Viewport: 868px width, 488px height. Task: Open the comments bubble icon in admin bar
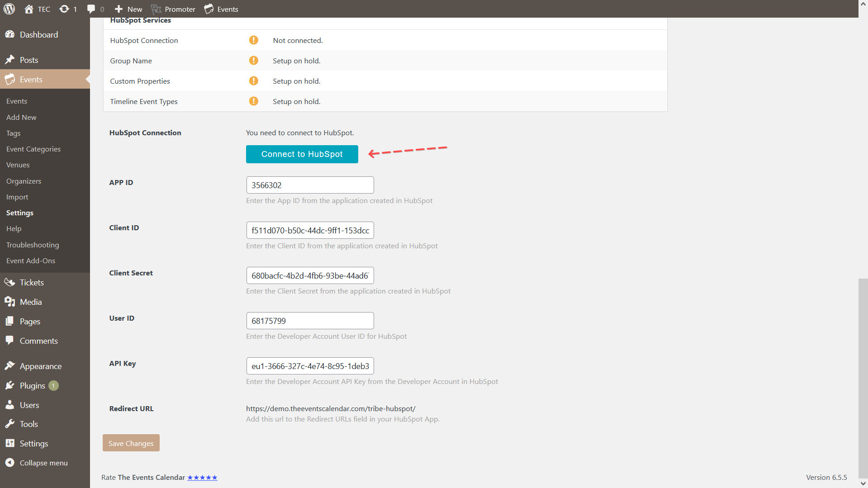click(91, 9)
